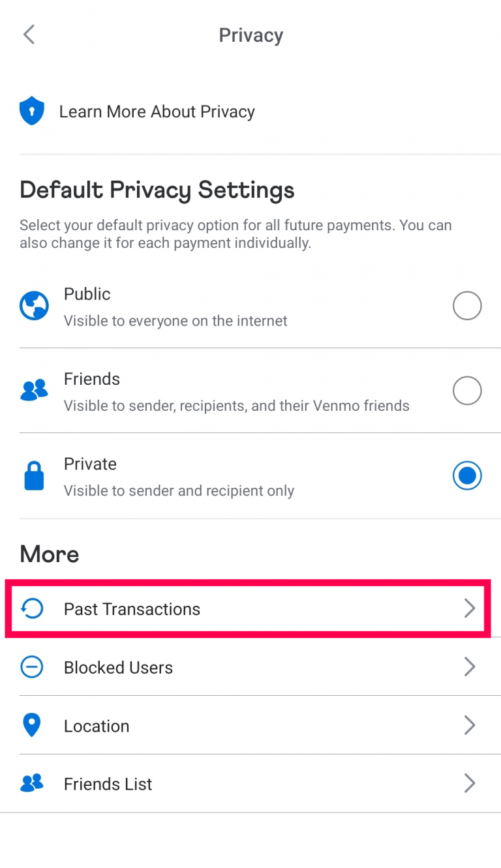Open the Learn More About Privacy link
501x868 pixels.
157,111
